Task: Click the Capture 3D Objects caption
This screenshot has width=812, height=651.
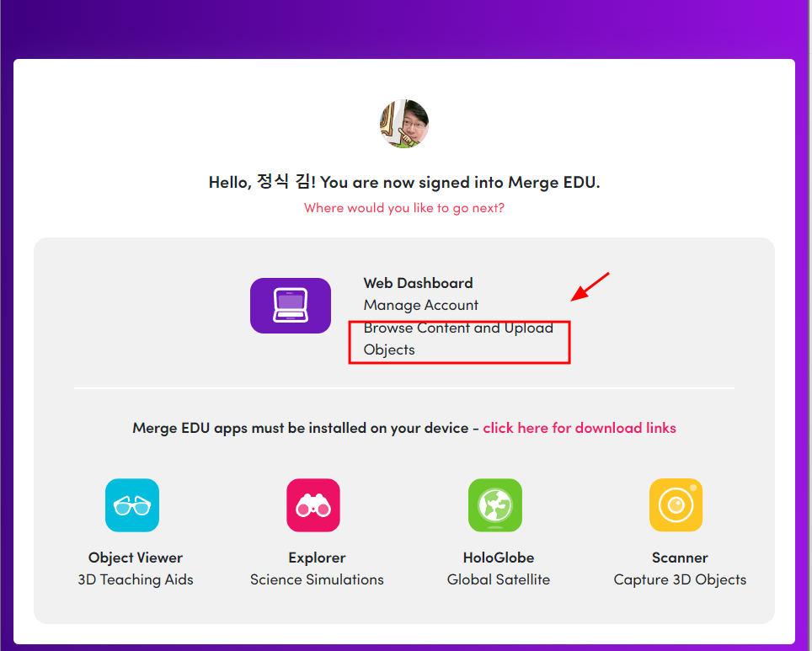Action: [x=680, y=579]
